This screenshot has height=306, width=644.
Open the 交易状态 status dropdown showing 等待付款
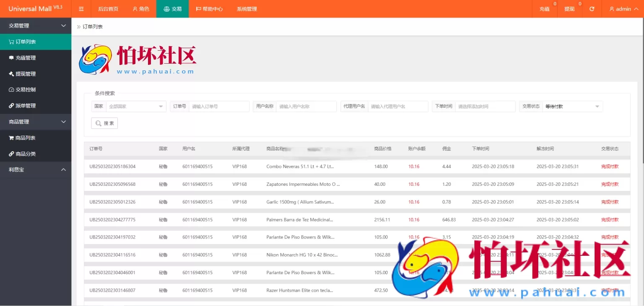(573, 106)
